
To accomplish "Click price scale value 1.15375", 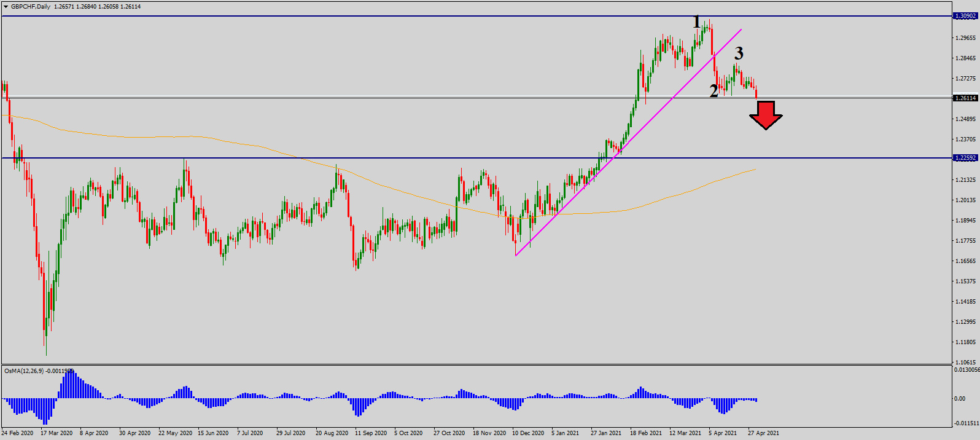I will [x=966, y=281].
